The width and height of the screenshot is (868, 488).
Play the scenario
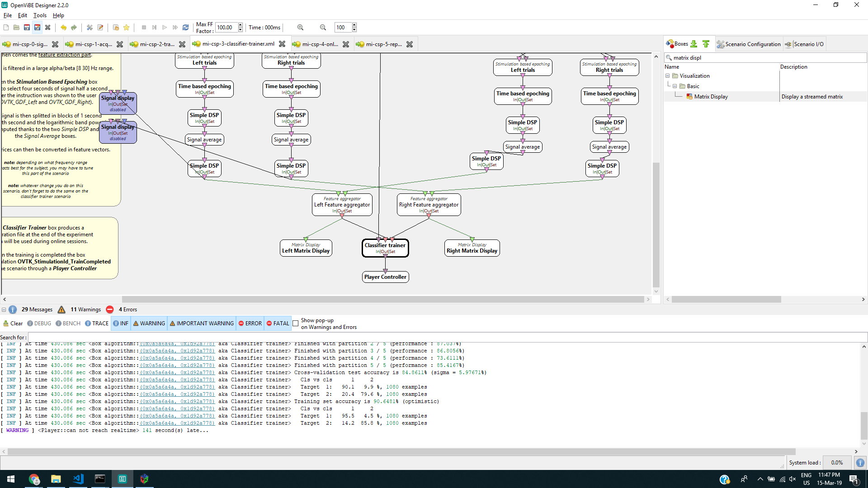point(165,28)
